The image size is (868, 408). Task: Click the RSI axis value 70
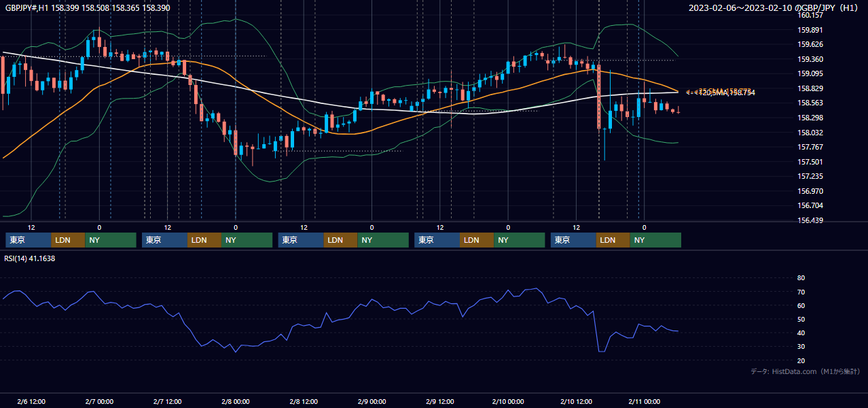pyautogui.click(x=801, y=292)
